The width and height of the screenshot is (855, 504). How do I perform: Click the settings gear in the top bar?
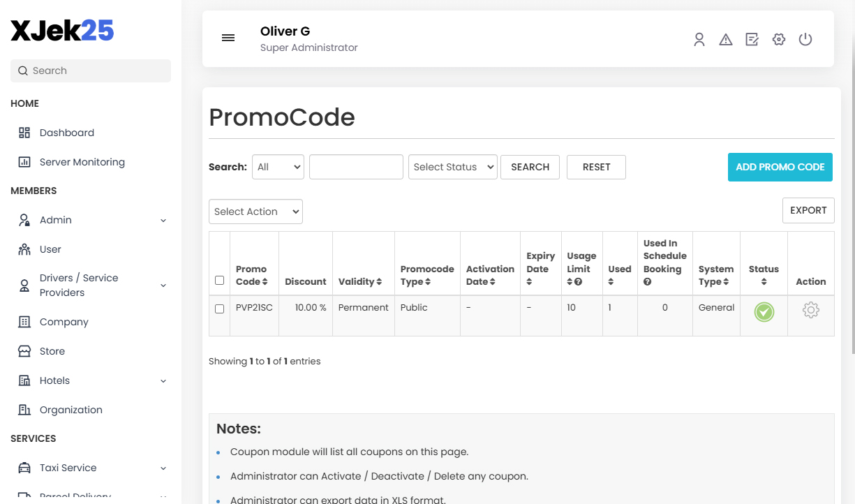(x=778, y=39)
